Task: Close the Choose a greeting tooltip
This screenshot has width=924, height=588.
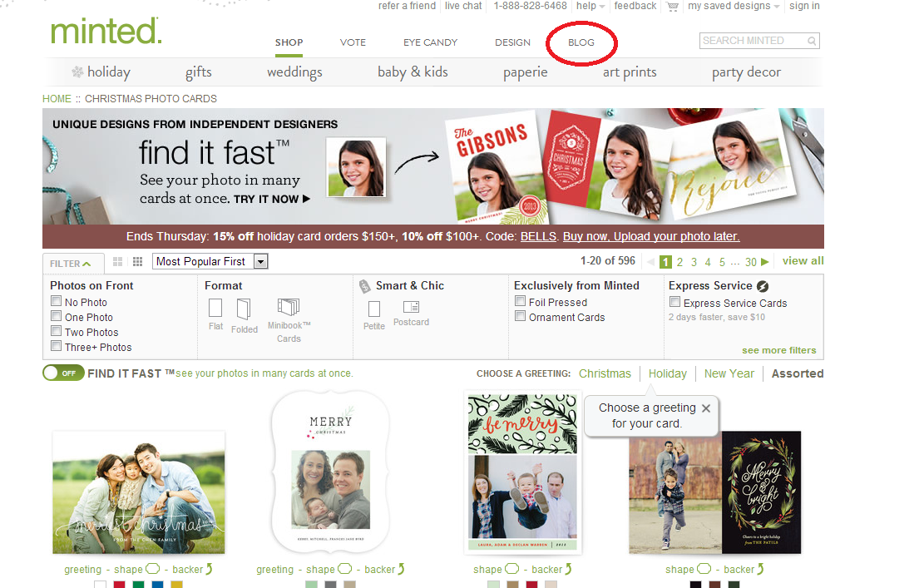Action: (x=706, y=408)
